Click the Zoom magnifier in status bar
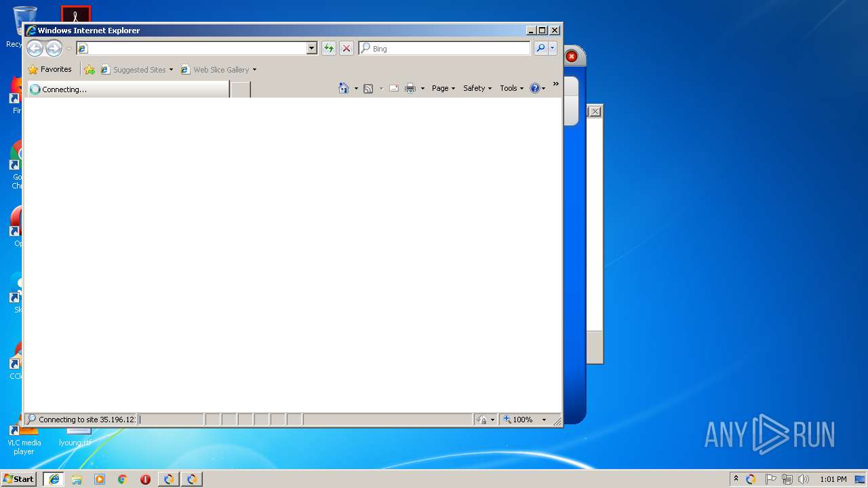868x488 pixels. (507, 420)
